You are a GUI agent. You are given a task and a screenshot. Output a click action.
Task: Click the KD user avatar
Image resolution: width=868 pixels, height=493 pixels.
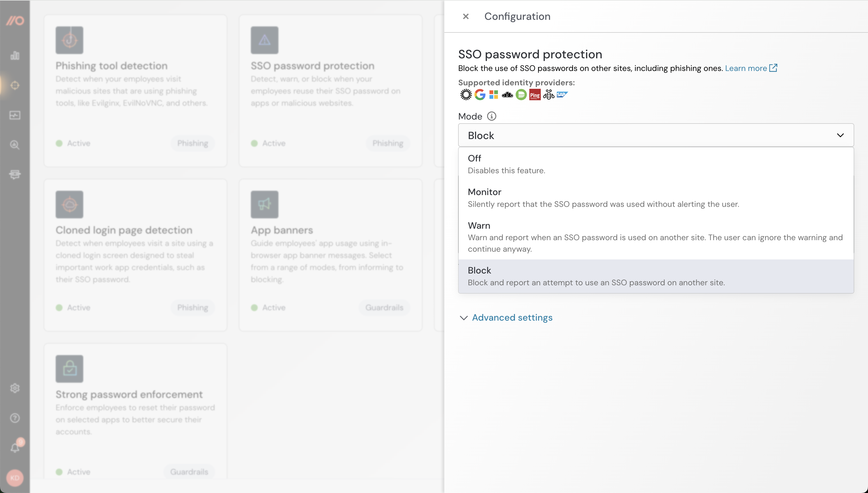click(15, 478)
